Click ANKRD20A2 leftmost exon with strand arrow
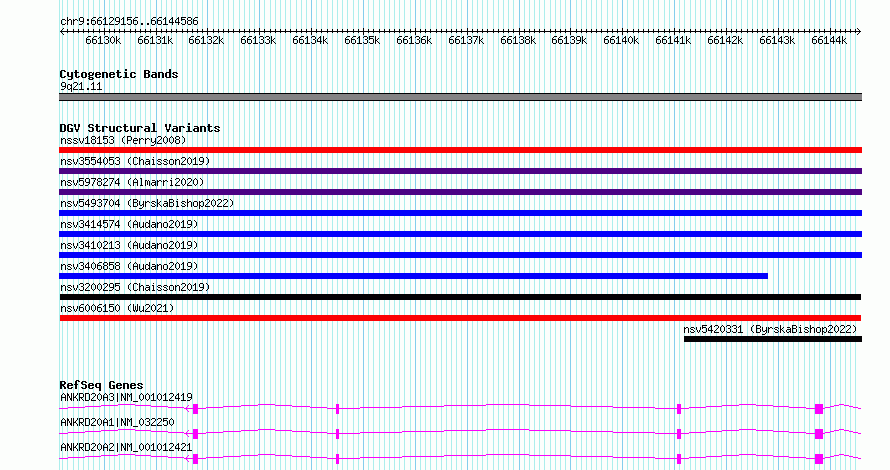This screenshot has height=470, width=890. point(195,459)
